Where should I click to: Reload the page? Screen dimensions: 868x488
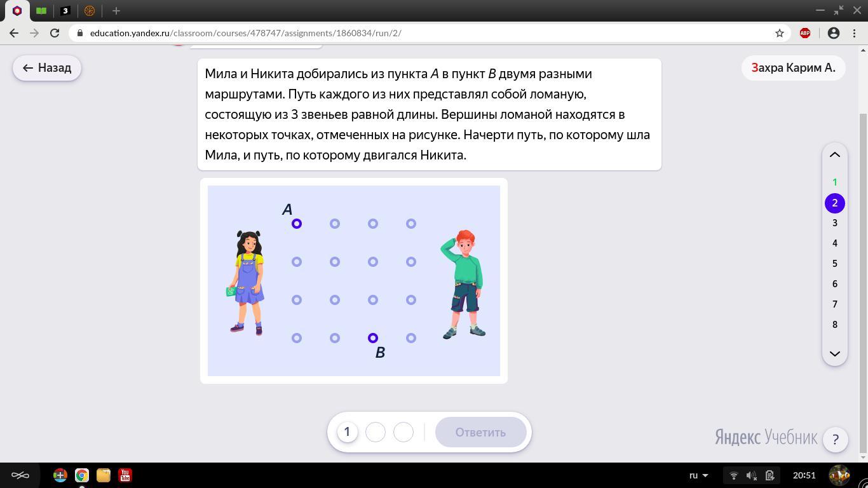click(x=55, y=33)
